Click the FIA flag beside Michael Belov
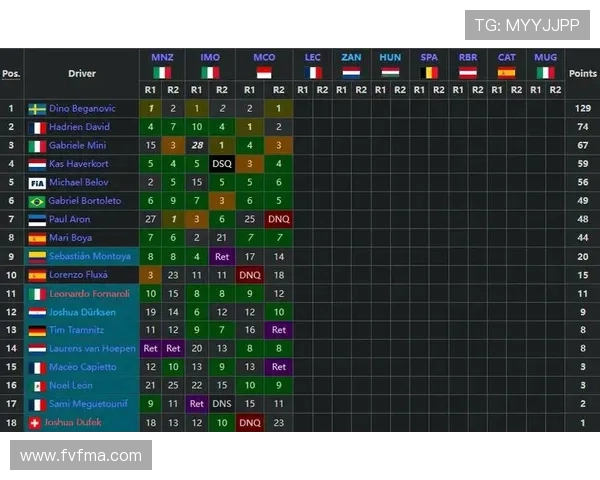The height and width of the screenshot is (480, 600). tap(37, 183)
